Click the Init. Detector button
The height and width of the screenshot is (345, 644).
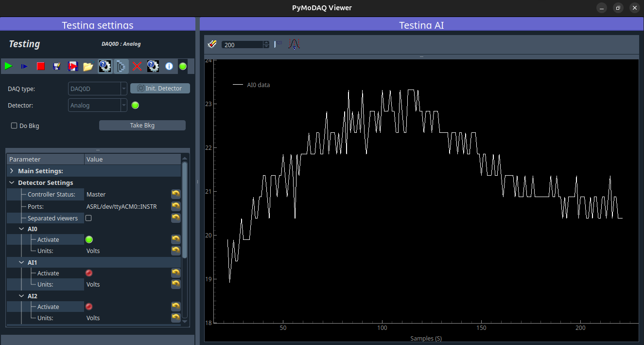(x=160, y=88)
